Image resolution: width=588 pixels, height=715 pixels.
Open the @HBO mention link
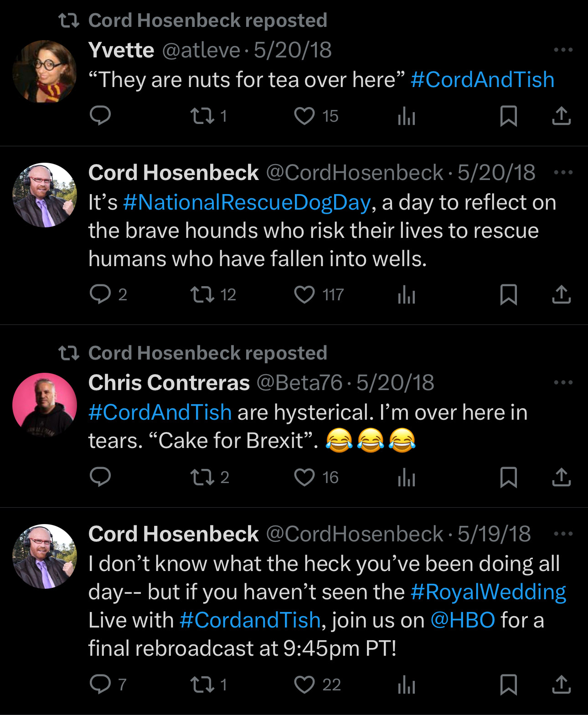[462, 620]
